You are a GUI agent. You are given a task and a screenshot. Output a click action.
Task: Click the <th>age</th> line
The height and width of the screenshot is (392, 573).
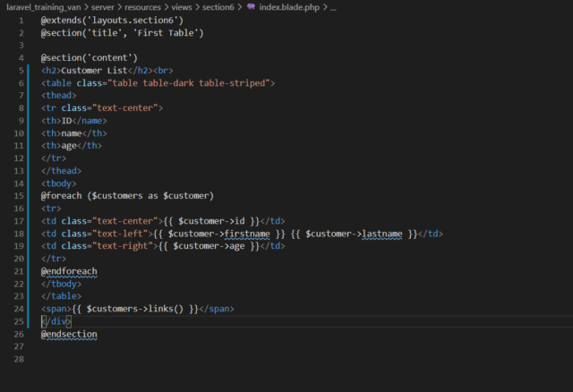[x=72, y=146]
